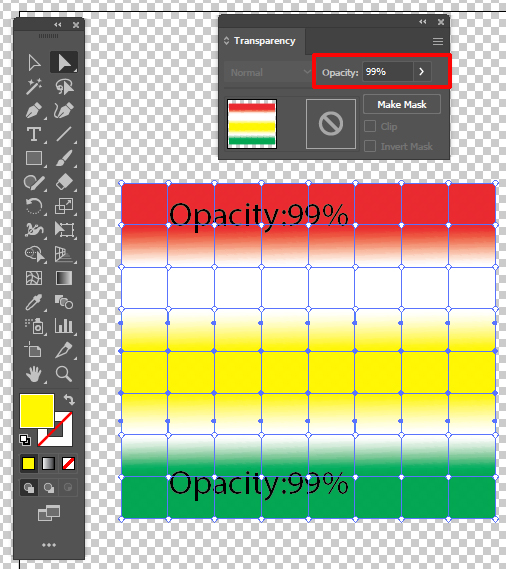The width and height of the screenshot is (506, 569).
Task: Click the empty opacity mask thumbnail
Action: click(x=331, y=124)
